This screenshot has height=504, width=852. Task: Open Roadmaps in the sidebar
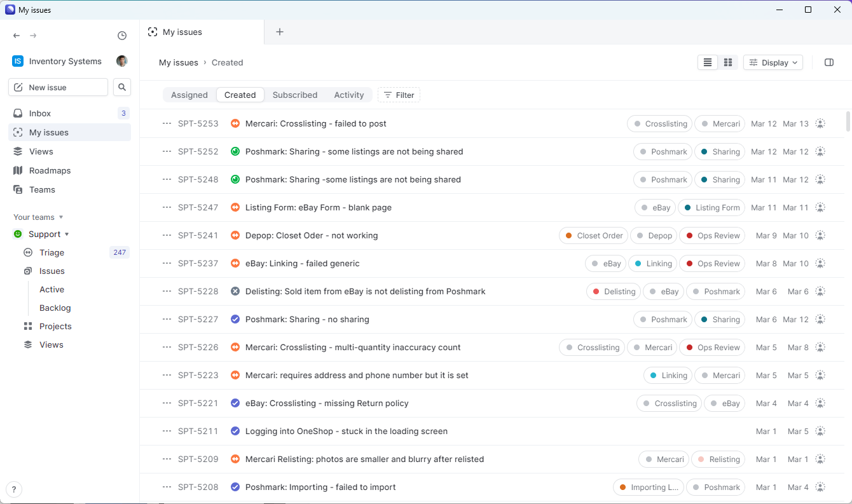[70, 170]
